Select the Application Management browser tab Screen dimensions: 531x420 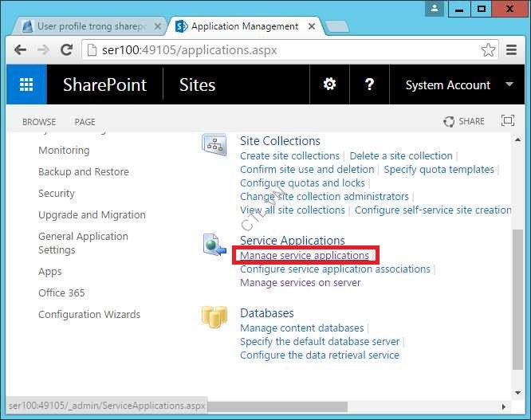(x=245, y=26)
